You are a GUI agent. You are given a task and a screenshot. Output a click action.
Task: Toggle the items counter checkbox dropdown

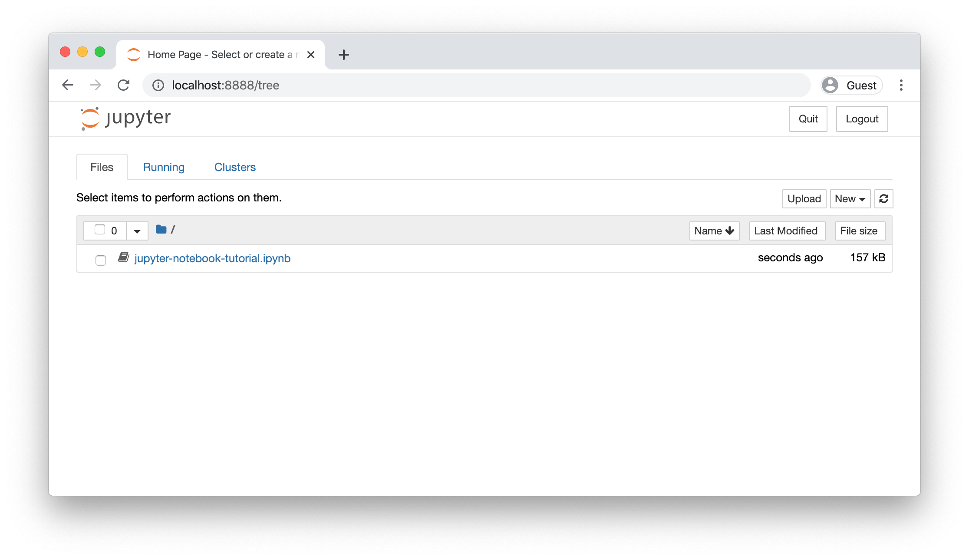[137, 230]
